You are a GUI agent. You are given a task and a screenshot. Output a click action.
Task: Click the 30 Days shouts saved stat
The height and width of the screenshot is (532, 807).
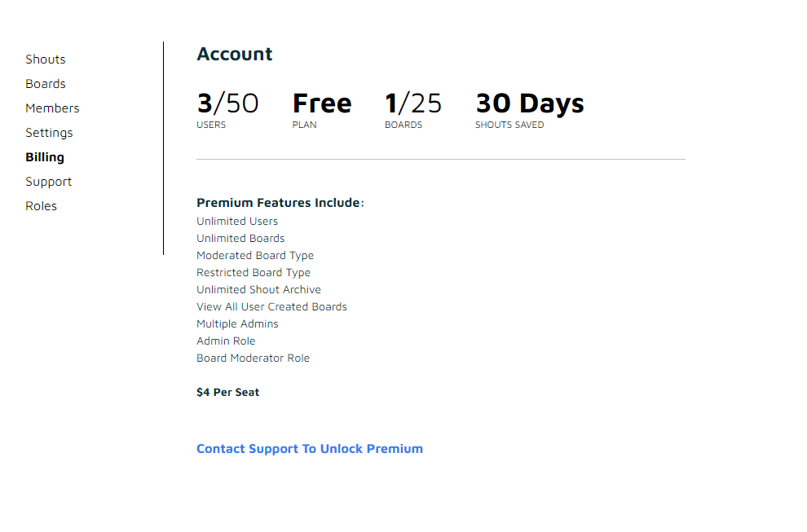click(x=530, y=103)
